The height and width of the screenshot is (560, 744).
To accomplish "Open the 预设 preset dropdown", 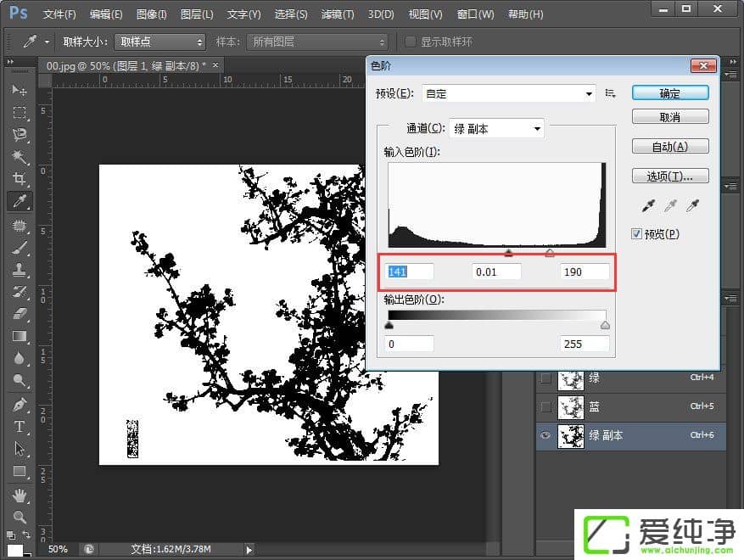I will tap(509, 93).
